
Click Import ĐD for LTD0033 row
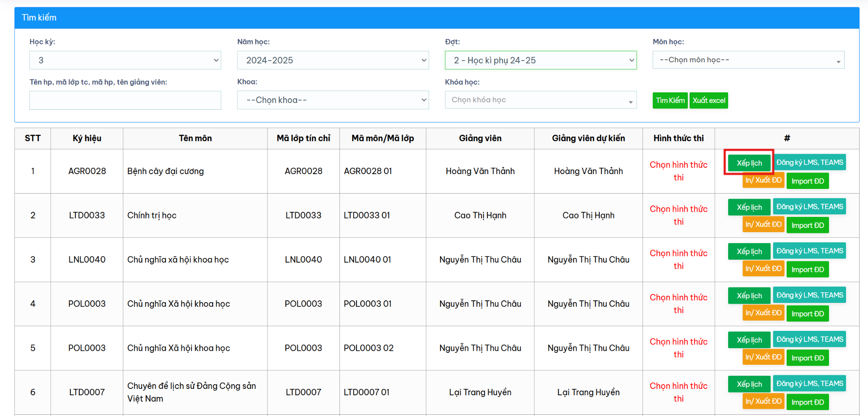point(807,225)
